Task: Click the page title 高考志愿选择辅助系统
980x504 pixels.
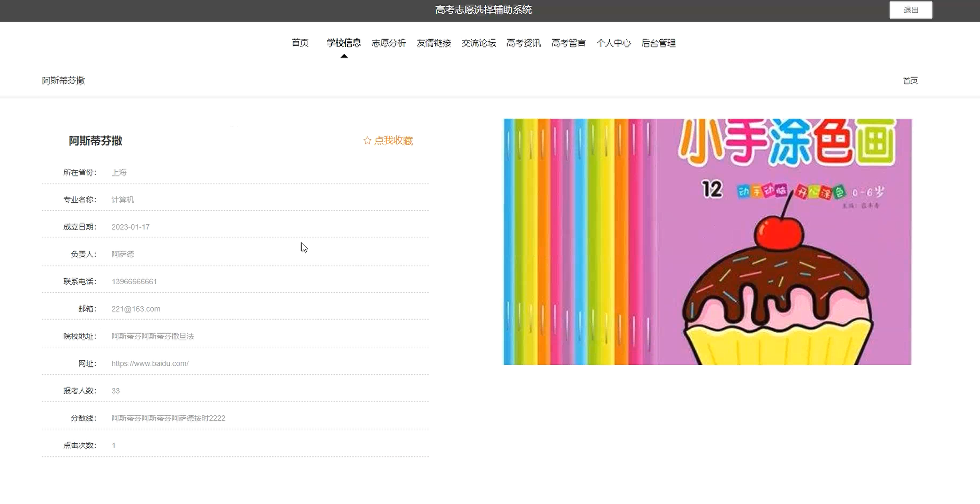Action: [483, 10]
